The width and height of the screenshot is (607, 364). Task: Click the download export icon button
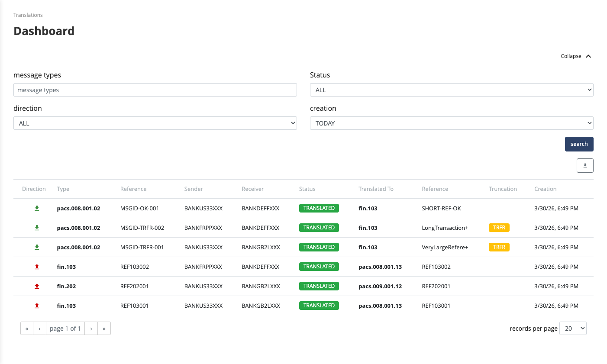[585, 165]
